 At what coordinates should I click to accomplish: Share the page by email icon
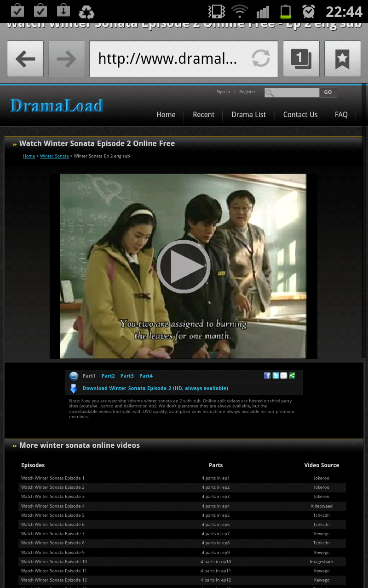[x=284, y=375]
